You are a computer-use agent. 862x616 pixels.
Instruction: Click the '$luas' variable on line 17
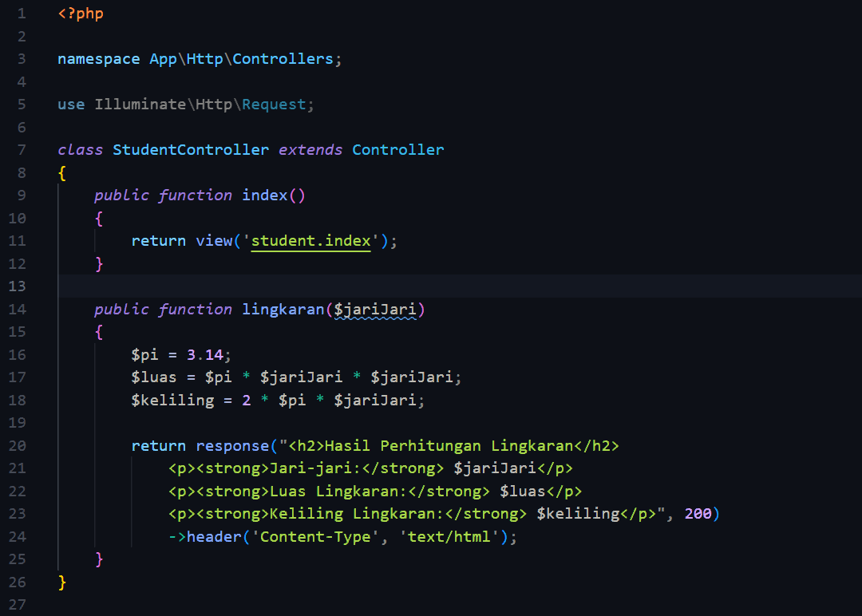point(154,377)
